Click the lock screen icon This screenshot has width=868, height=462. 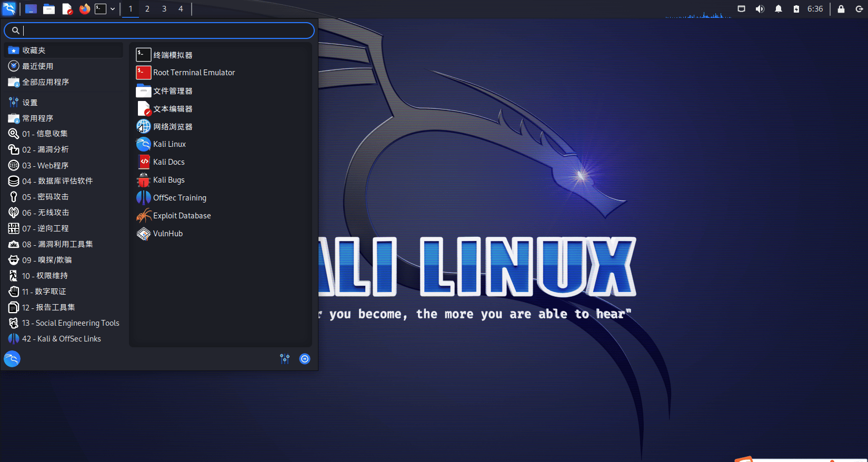[841, 9]
